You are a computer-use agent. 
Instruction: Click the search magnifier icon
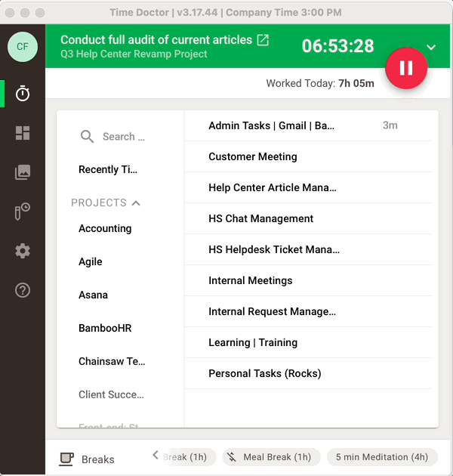[x=87, y=137]
